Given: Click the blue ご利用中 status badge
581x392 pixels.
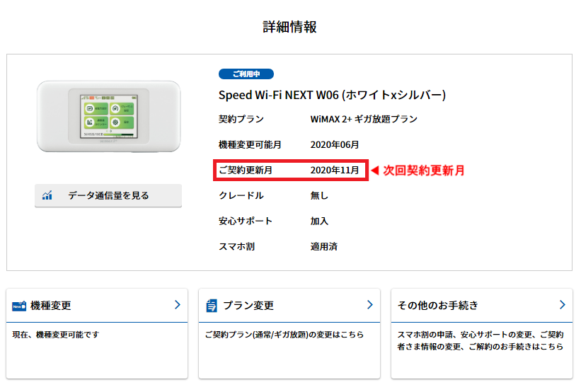Looking at the screenshot, I should tap(246, 74).
